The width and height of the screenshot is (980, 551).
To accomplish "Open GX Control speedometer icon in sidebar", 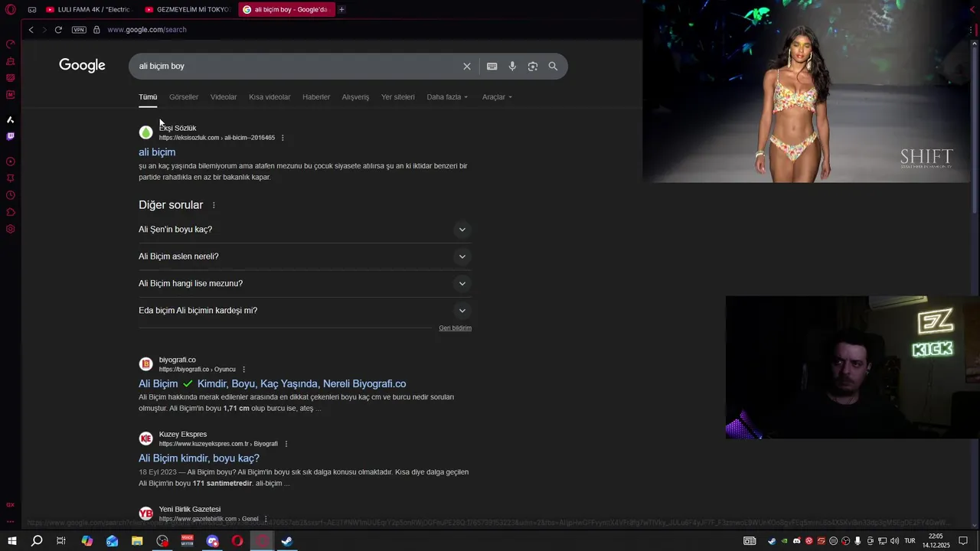I will [x=11, y=44].
